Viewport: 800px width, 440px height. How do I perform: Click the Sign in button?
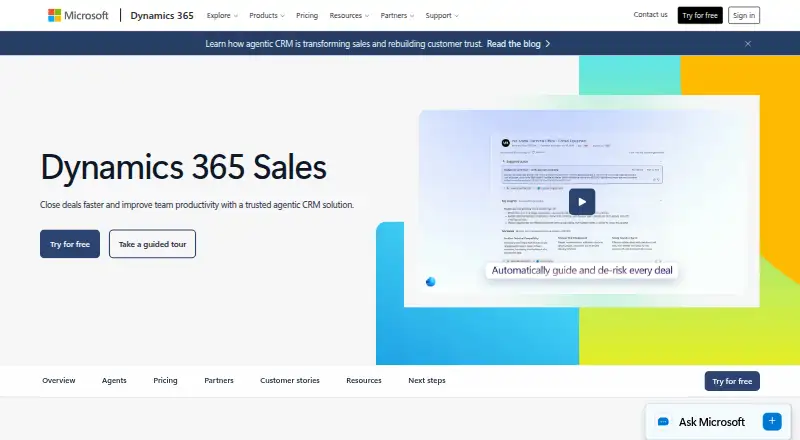tap(743, 15)
